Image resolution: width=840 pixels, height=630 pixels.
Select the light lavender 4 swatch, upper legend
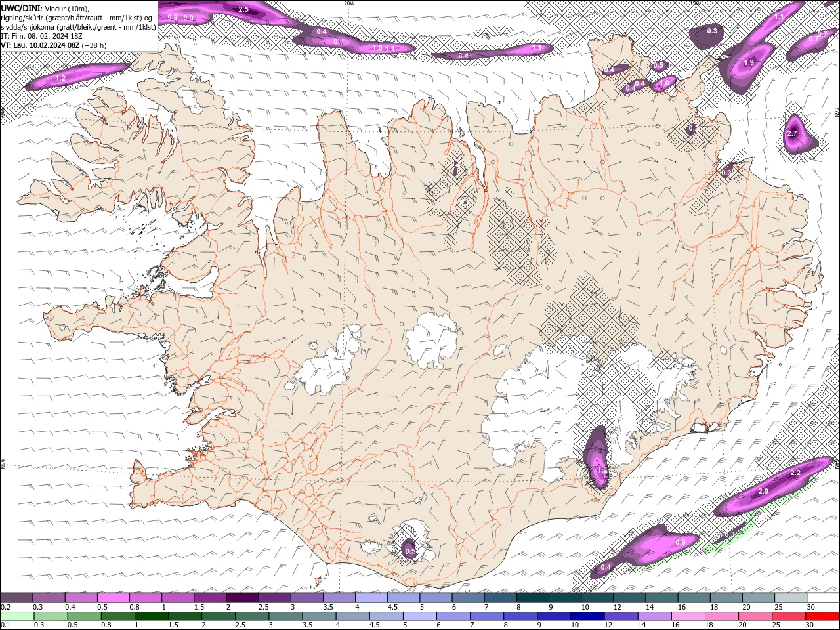(x=371, y=598)
